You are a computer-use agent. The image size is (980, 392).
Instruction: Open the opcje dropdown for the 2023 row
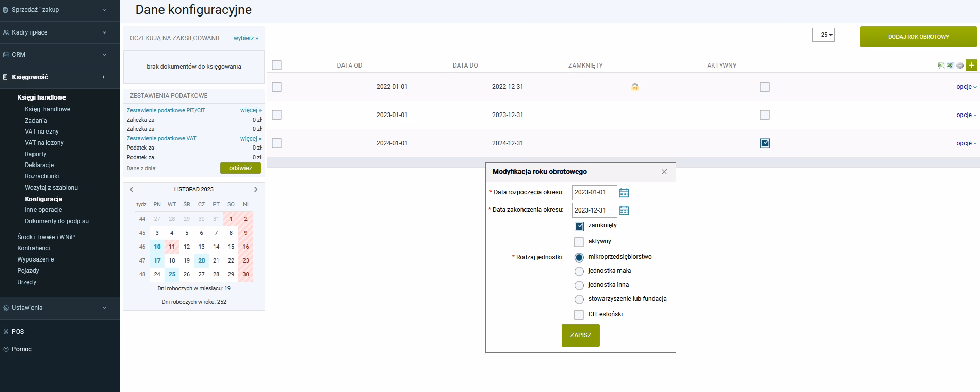pos(966,115)
